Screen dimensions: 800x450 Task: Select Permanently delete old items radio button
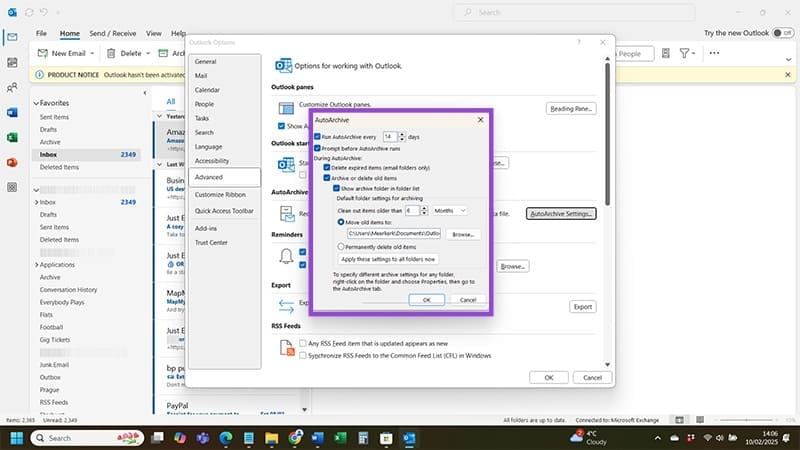[x=341, y=247]
